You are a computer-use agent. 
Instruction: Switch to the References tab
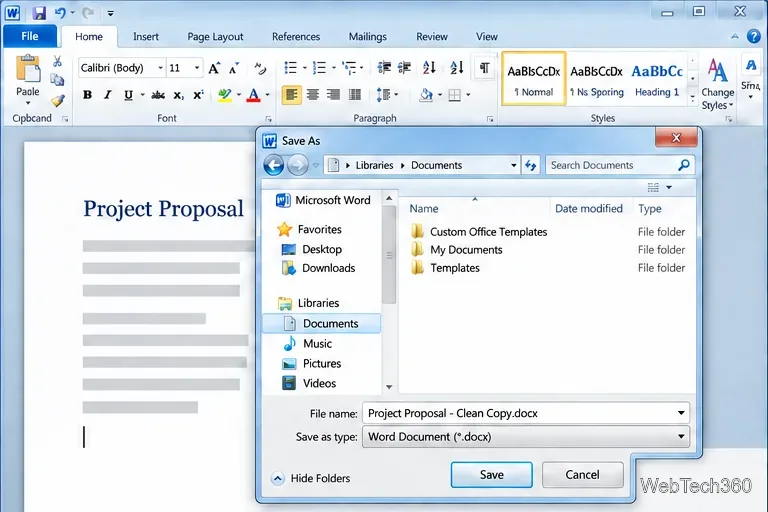296,37
